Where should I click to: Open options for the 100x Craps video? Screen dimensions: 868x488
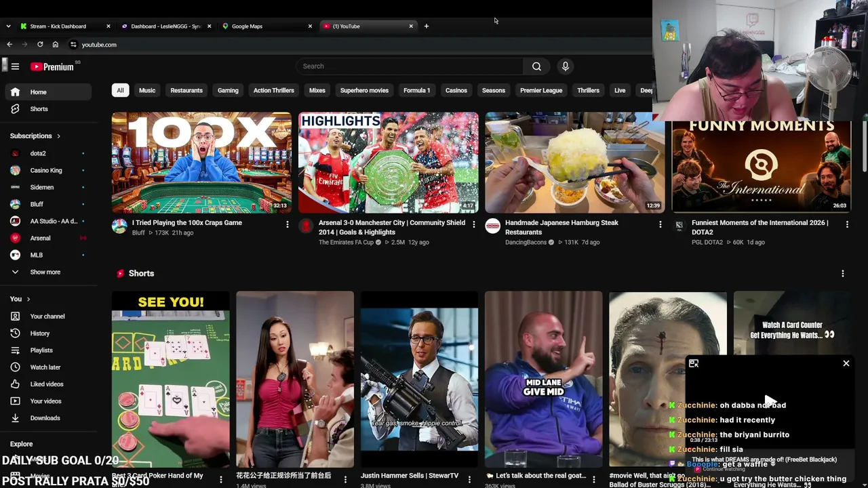(287, 224)
